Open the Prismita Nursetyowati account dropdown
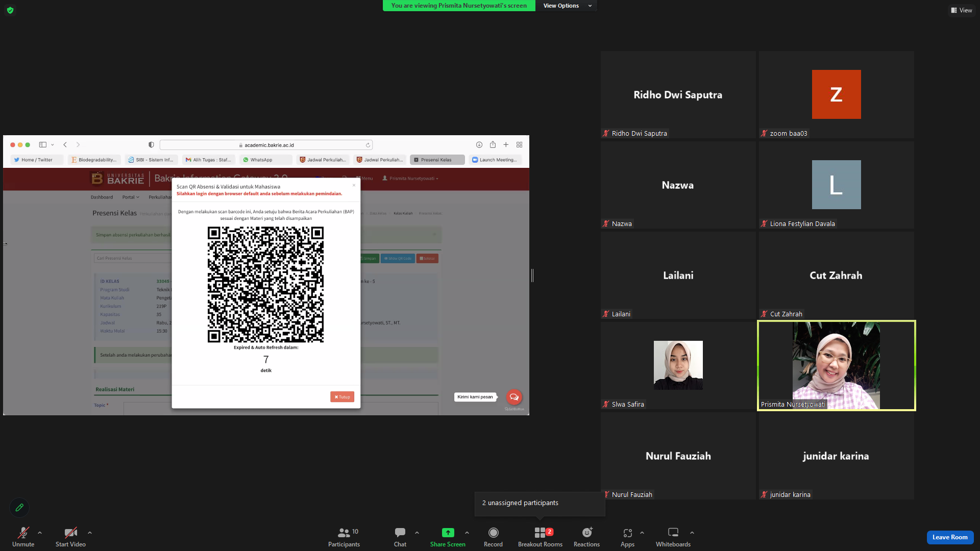Image resolution: width=980 pixels, height=551 pixels. click(410, 179)
